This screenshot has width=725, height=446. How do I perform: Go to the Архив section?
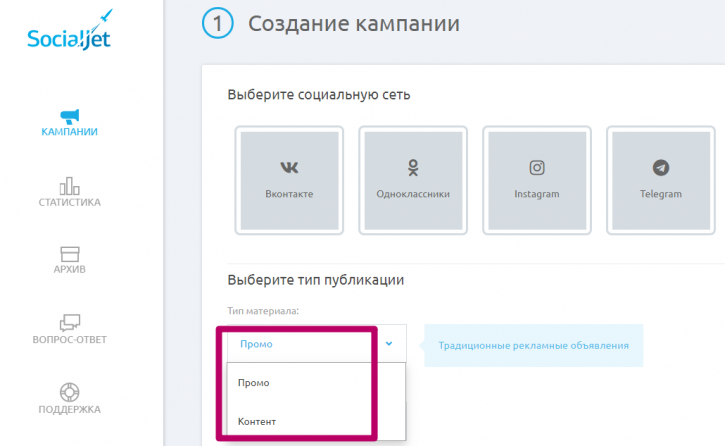tap(69, 260)
